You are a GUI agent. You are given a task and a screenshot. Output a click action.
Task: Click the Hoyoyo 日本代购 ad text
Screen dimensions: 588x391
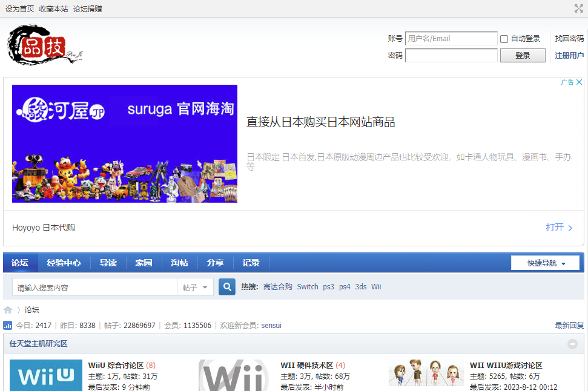tap(44, 228)
